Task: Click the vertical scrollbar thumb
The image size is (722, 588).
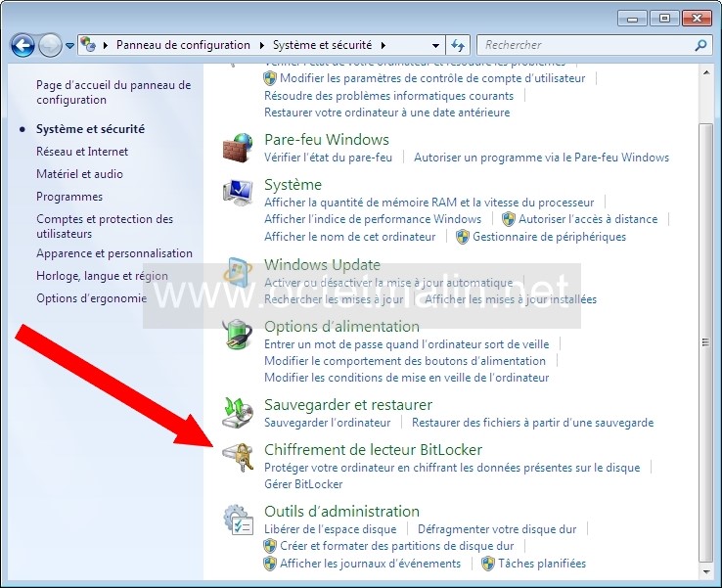Action: pyautogui.click(x=705, y=342)
